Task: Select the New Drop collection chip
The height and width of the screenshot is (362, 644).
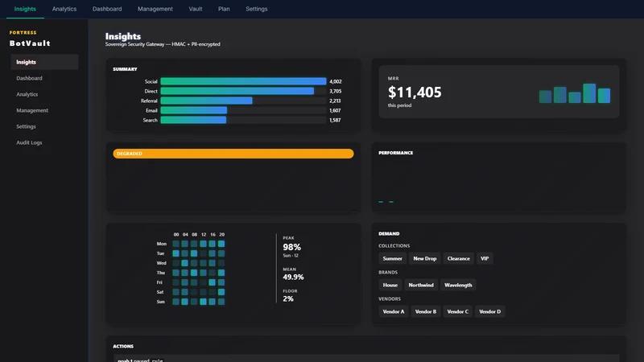Action: (425, 258)
